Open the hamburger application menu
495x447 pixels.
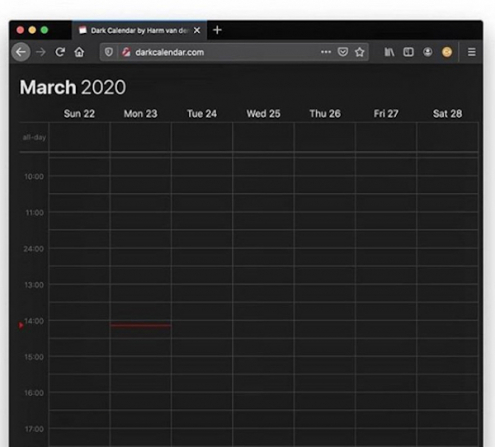pos(471,52)
